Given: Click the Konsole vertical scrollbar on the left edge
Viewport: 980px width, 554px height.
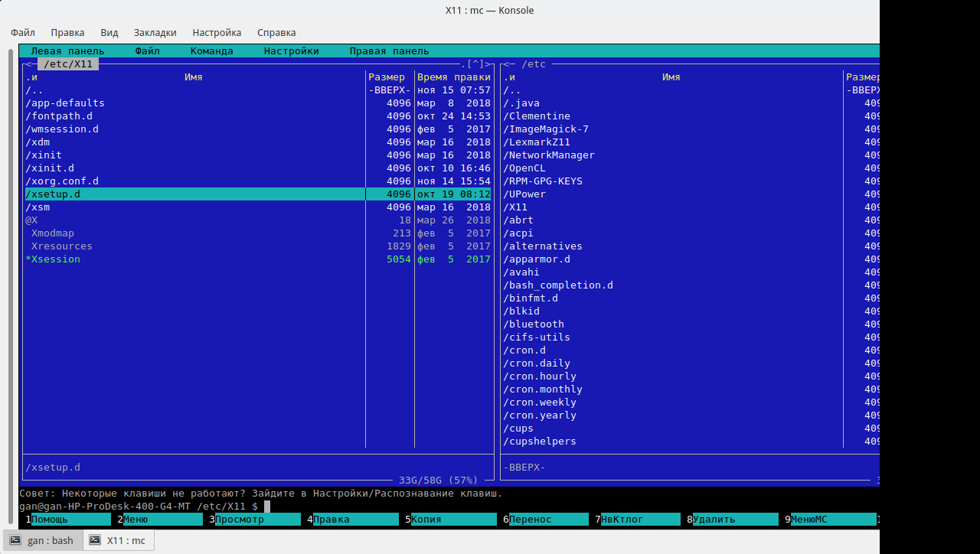Looking at the screenshot, I should click(x=11, y=268).
